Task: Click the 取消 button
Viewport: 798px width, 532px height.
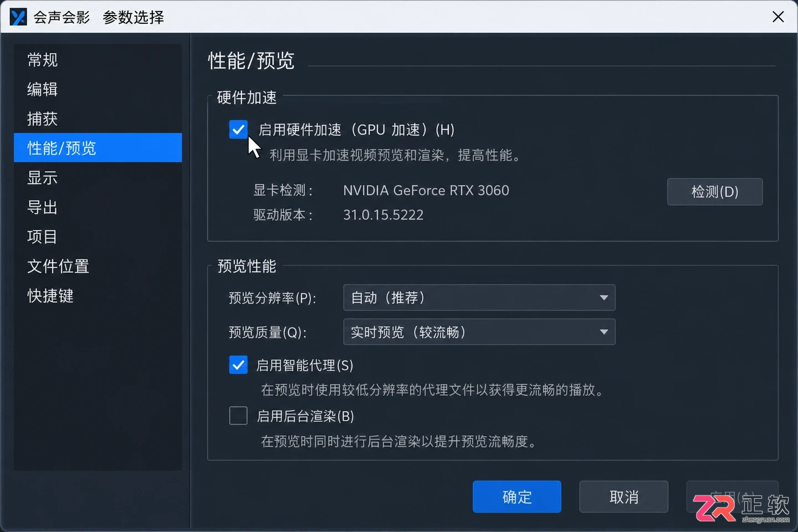Action: (x=624, y=497)
